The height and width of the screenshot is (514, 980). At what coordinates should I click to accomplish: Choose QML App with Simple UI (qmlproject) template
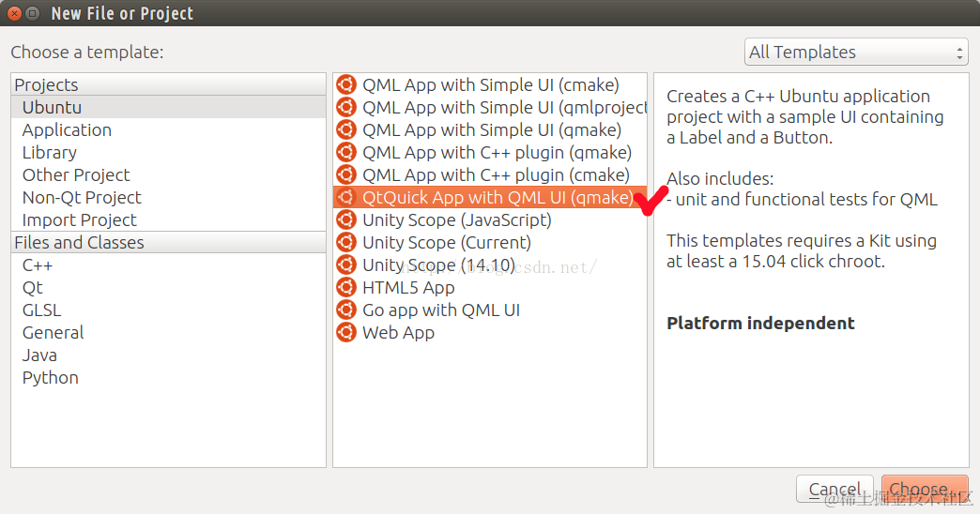[x=490, y=108]
